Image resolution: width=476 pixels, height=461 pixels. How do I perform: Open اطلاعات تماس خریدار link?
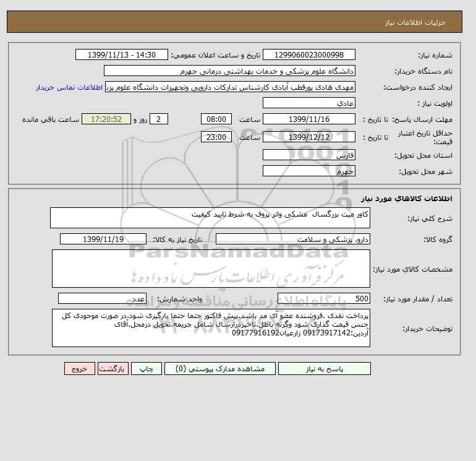[x=69, y=87]
